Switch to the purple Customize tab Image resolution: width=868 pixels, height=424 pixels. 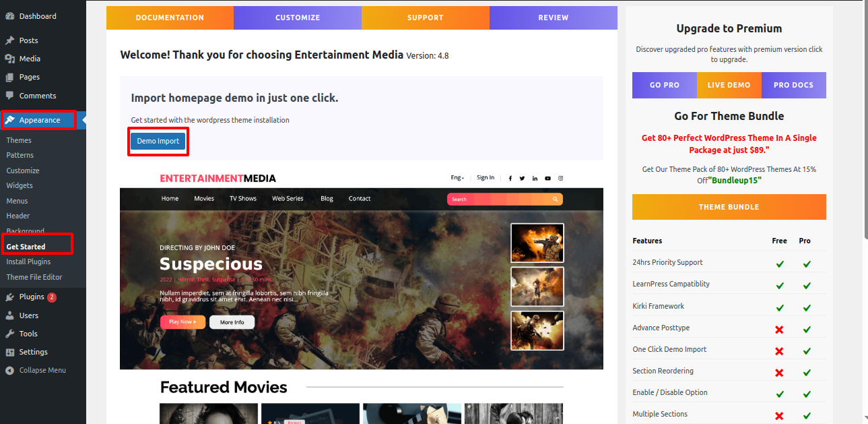[298, 18]
